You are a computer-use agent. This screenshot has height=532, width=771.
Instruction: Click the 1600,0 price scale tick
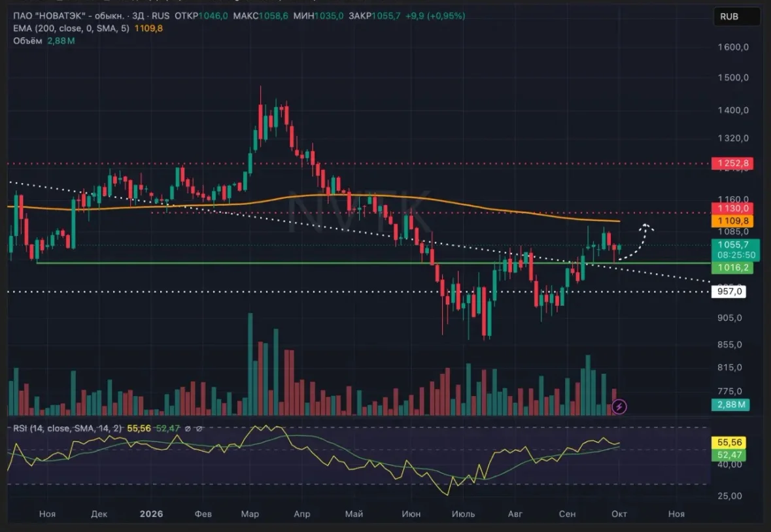(x=732, y=47)
